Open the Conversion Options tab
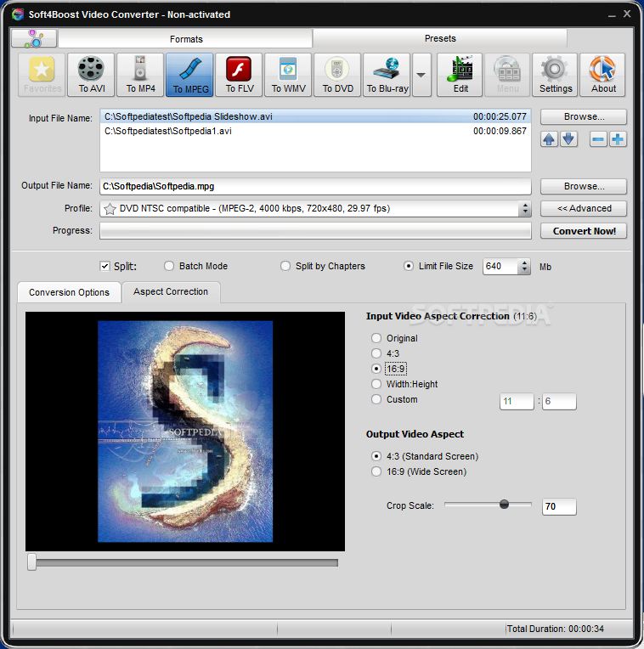The height and width of the screenshot is (649, 644). [69, 292]
